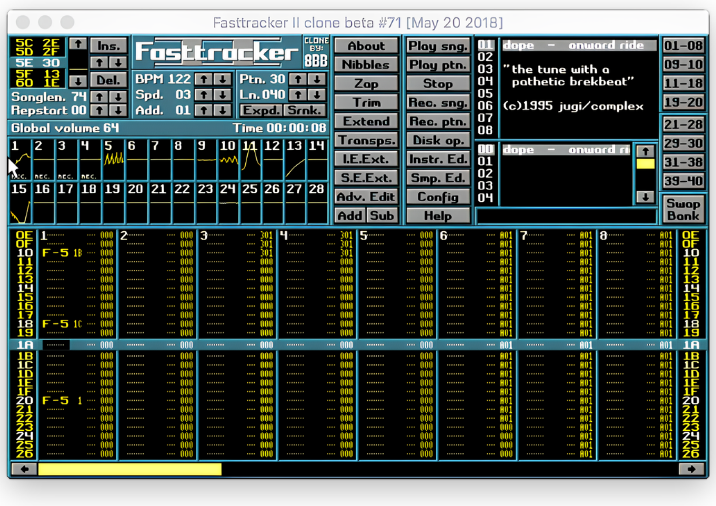716x506 pixels.
Task: Click the Swap Bank button
Action: pyautogui.click(x=683, y=209)
